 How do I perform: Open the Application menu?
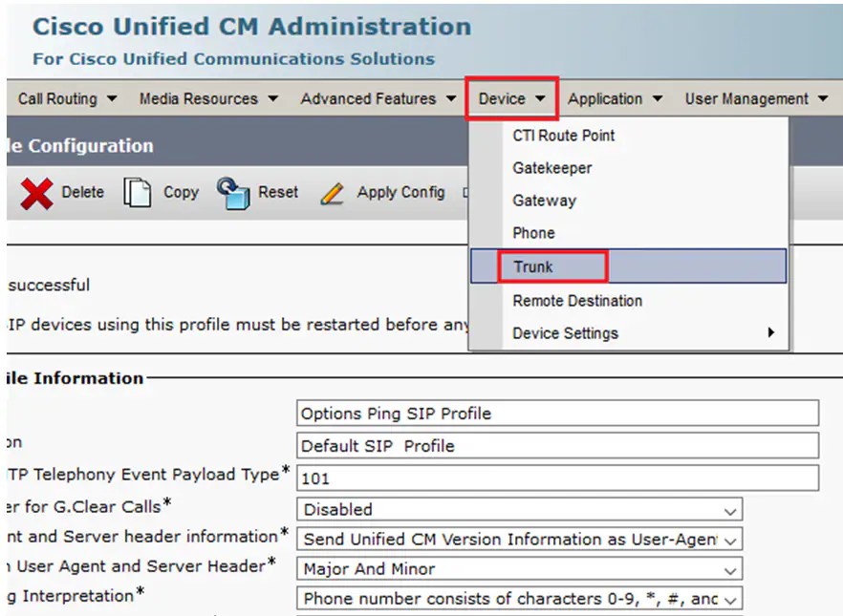point(610,98)
